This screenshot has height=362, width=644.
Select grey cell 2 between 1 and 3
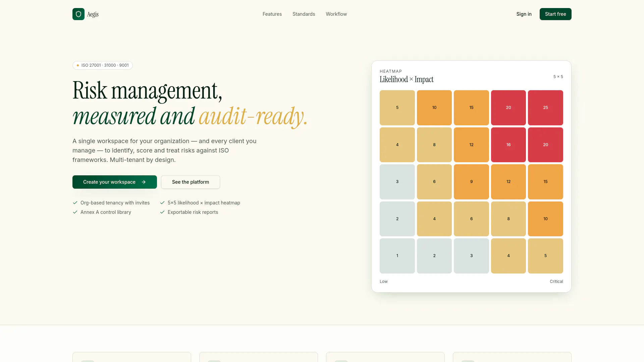[434, 256]
